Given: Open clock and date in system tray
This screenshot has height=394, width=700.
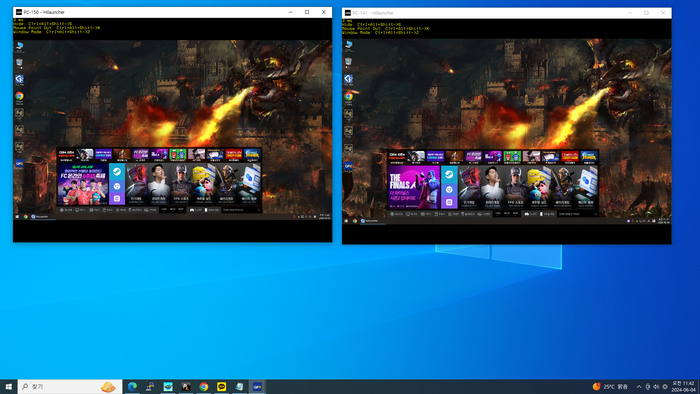Looking at the screenshot, I should tap(684, 386).
